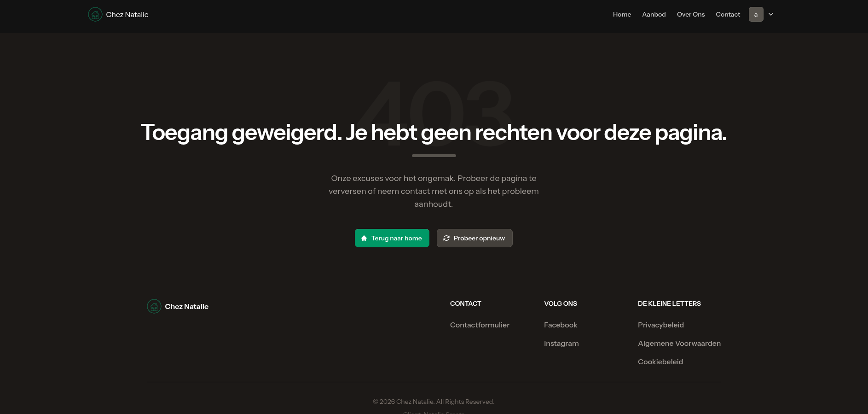Open the Algemene Voorwaarden link

click(x=679, y=344)
